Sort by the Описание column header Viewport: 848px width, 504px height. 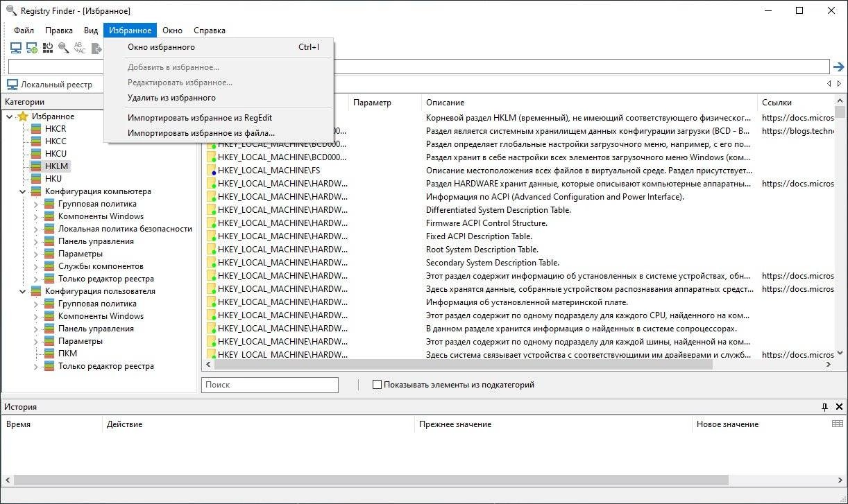[589, 103]
